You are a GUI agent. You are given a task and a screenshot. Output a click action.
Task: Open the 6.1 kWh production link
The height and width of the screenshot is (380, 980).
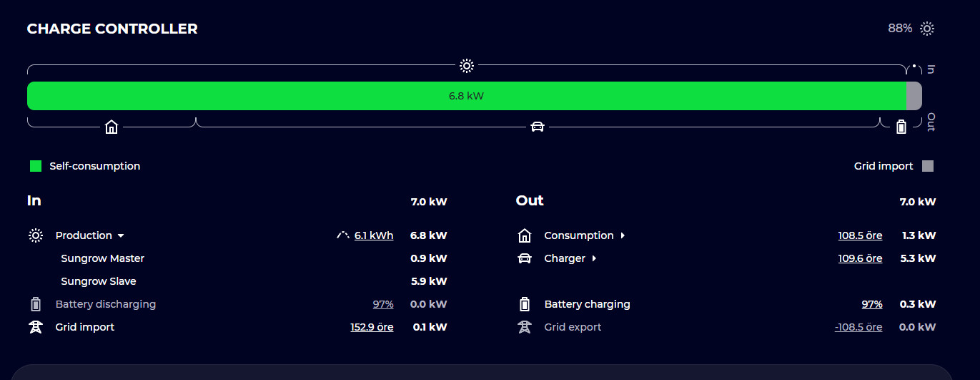(x=374, y=235)
